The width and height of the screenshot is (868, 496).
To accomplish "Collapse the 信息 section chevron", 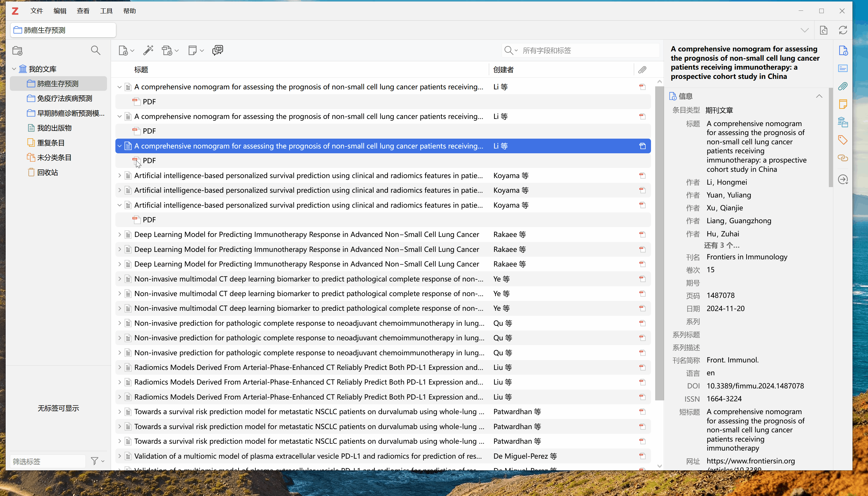I will [819, 97].
